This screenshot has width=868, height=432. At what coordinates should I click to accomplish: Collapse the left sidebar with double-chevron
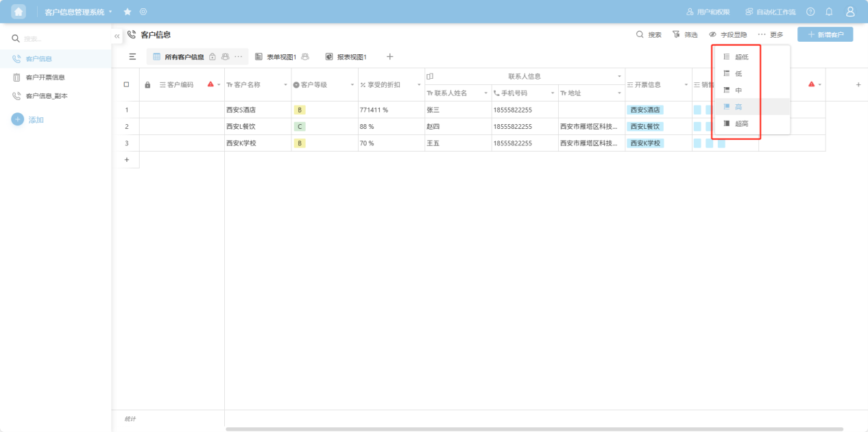117,36
